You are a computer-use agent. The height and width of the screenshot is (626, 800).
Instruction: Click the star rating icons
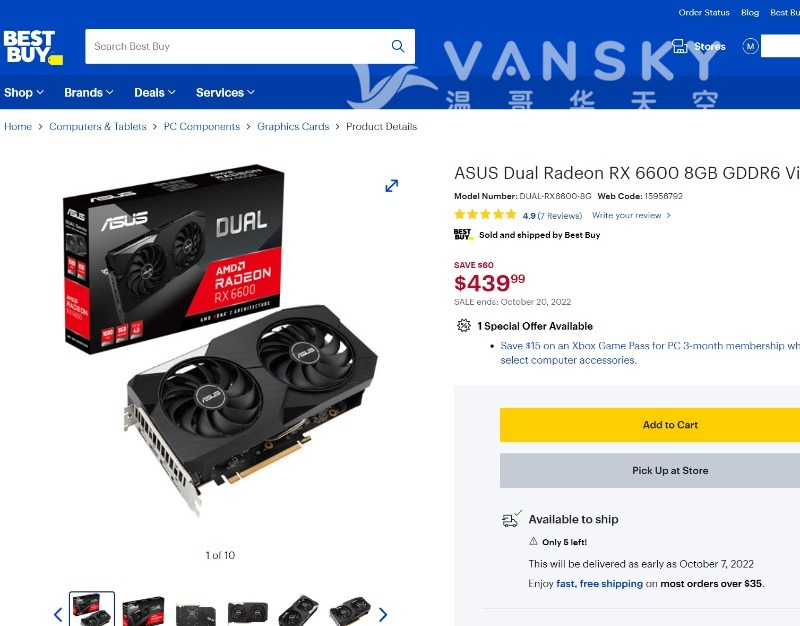click(x=485, y=214)
